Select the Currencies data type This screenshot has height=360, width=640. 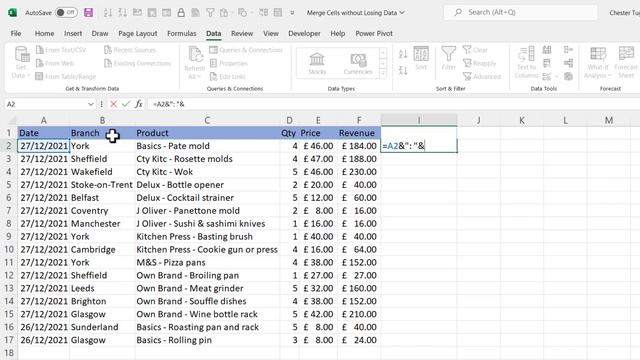tap(358, 63)
